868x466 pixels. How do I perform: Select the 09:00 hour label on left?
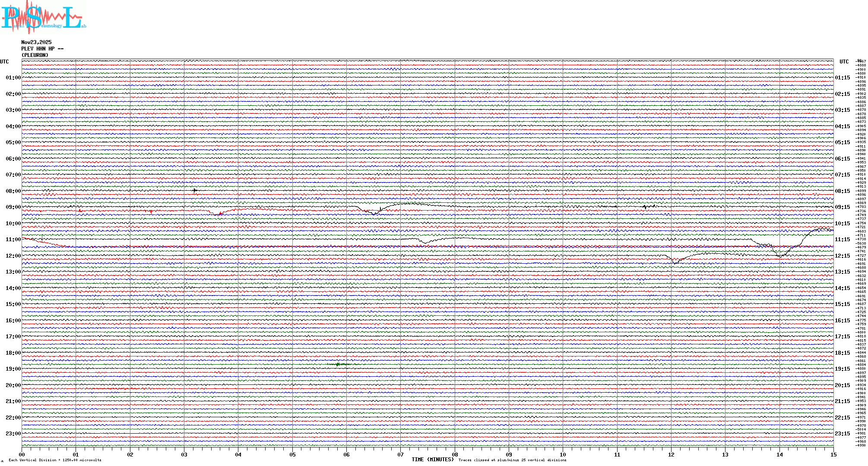coord(13,207)
